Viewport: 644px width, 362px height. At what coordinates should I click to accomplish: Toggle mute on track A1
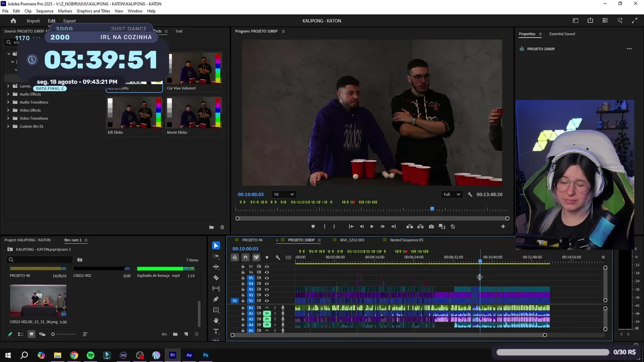(x=267, y=308)
